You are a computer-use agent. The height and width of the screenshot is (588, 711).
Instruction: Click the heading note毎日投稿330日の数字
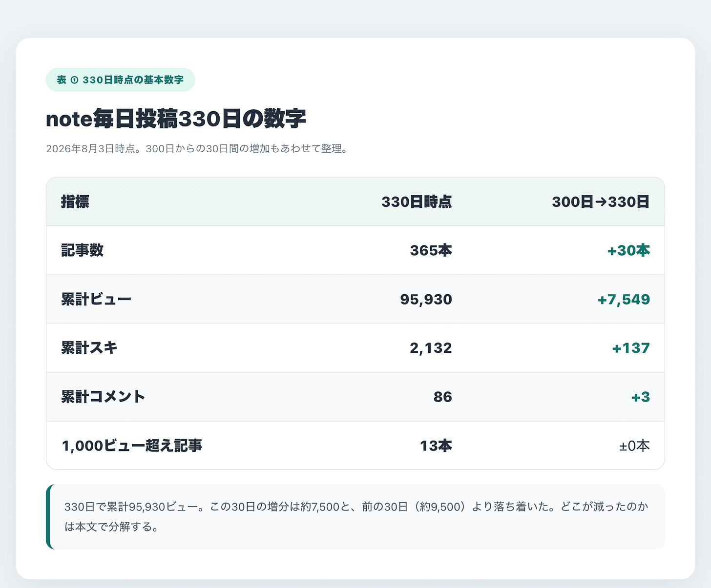[176, 119]
